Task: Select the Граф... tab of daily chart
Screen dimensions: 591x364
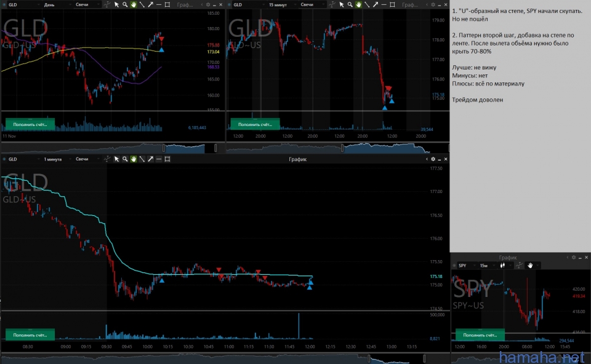Action: tap(185, 4)
